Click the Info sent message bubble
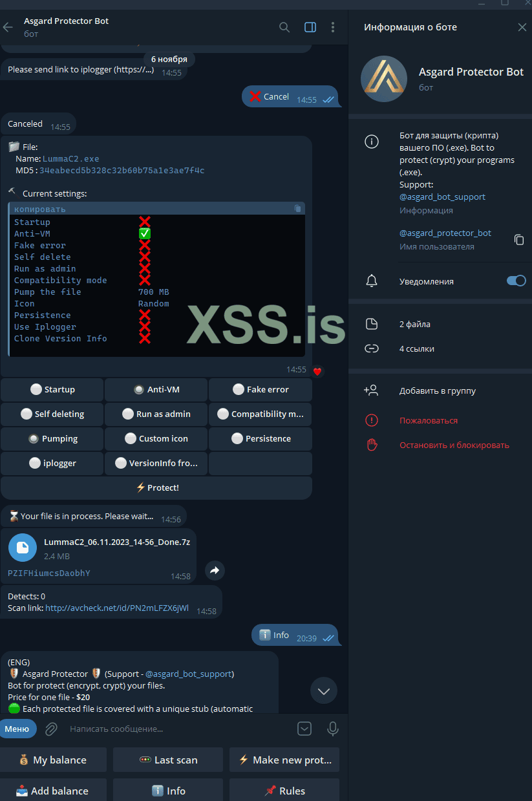Screen dimensions: 532x801 pyautogui.click(x=295, y=635)
